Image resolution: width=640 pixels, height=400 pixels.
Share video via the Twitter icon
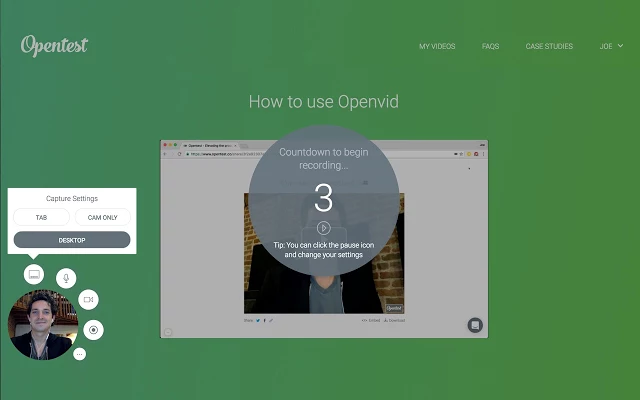pyautogui.click(x=258, y=320)
